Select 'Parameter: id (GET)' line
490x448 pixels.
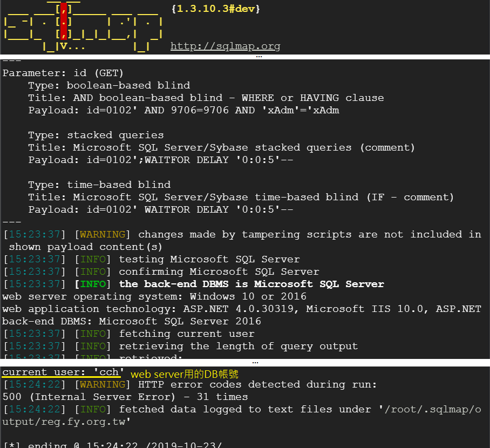pos(63,73)
